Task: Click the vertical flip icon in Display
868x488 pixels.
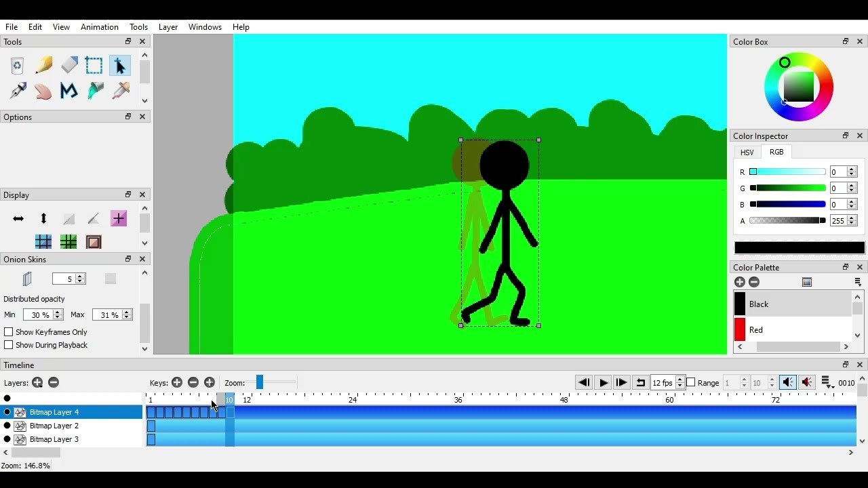Action: click(x=43, y=218)
